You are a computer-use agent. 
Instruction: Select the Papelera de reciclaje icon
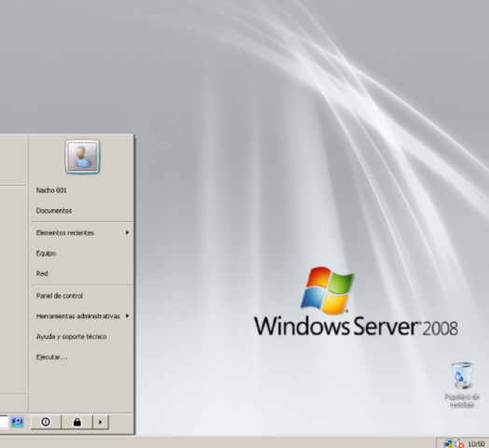[462, 385]
